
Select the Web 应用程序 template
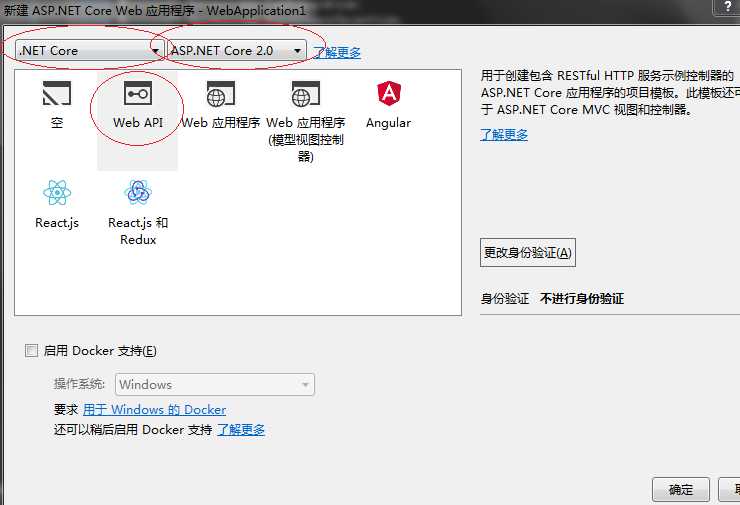[x=220, y=105]
